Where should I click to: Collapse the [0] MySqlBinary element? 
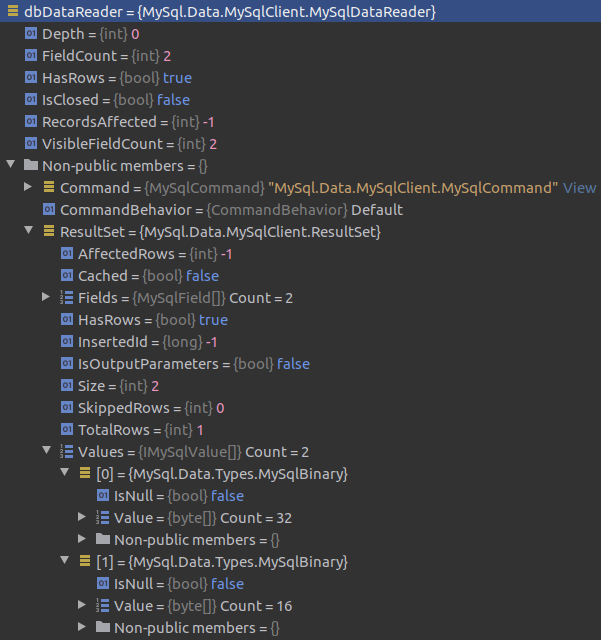[x=65, y=473]
